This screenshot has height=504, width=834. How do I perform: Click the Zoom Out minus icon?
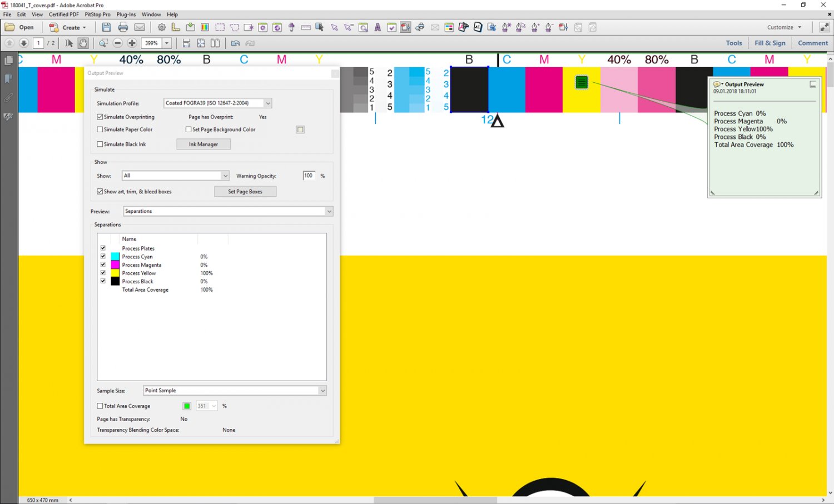point(118,43)
